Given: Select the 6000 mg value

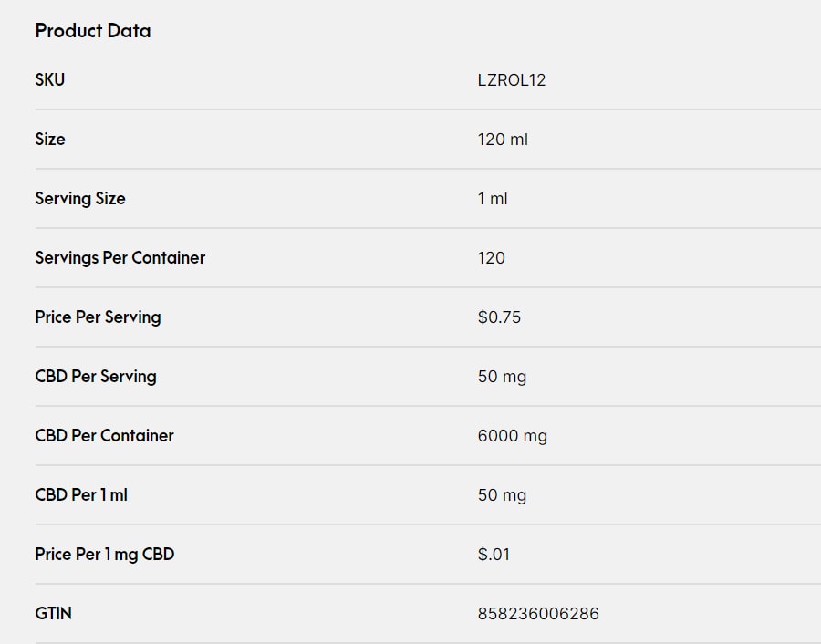Looking at the screenshot, I should [x=513, y=436].
